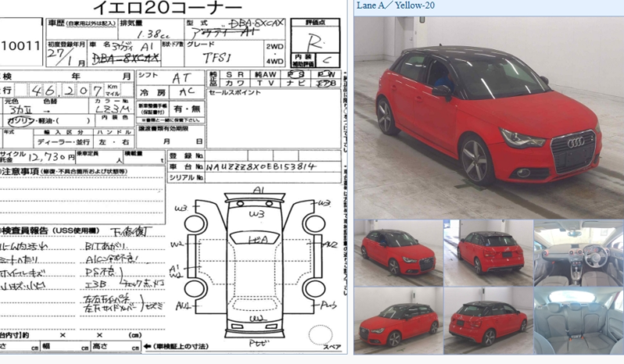
Task: Click the air conditioning value 'AC'
Action: click(x=187, y=92)
